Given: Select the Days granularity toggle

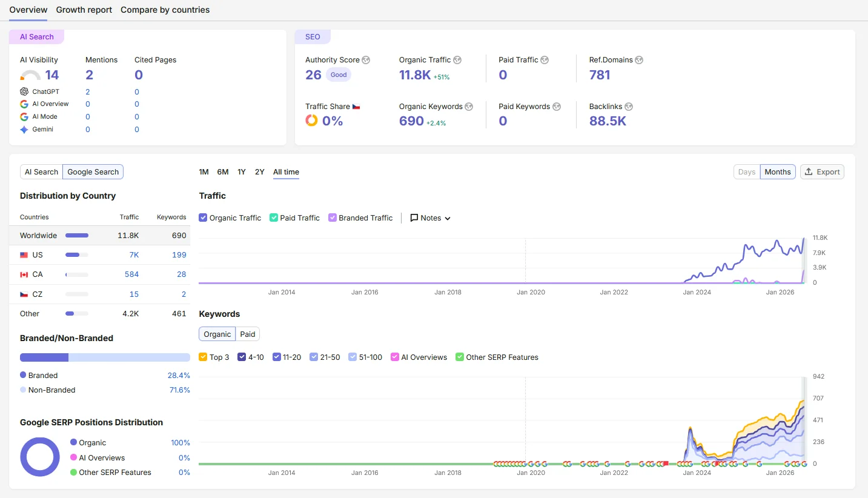Looking at the screenshot, I should [747, 172].
